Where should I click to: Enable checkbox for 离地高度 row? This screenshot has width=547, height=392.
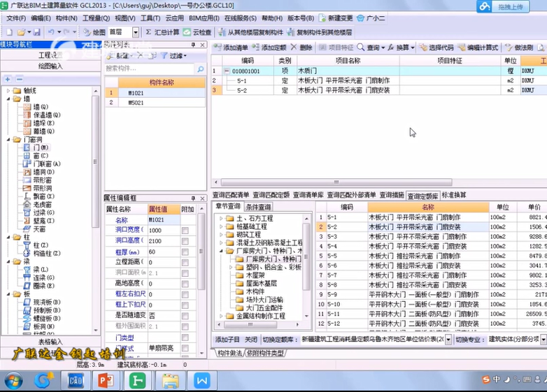(185, 284)
